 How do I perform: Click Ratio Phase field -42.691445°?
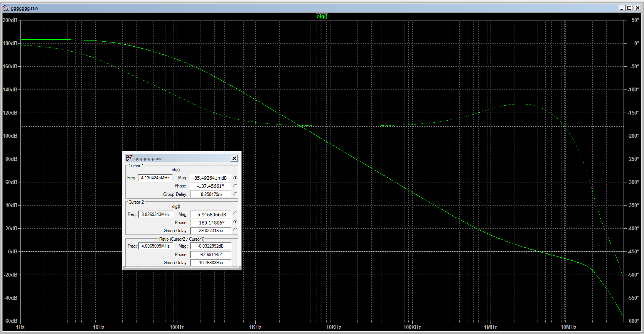tap(211, 255)
